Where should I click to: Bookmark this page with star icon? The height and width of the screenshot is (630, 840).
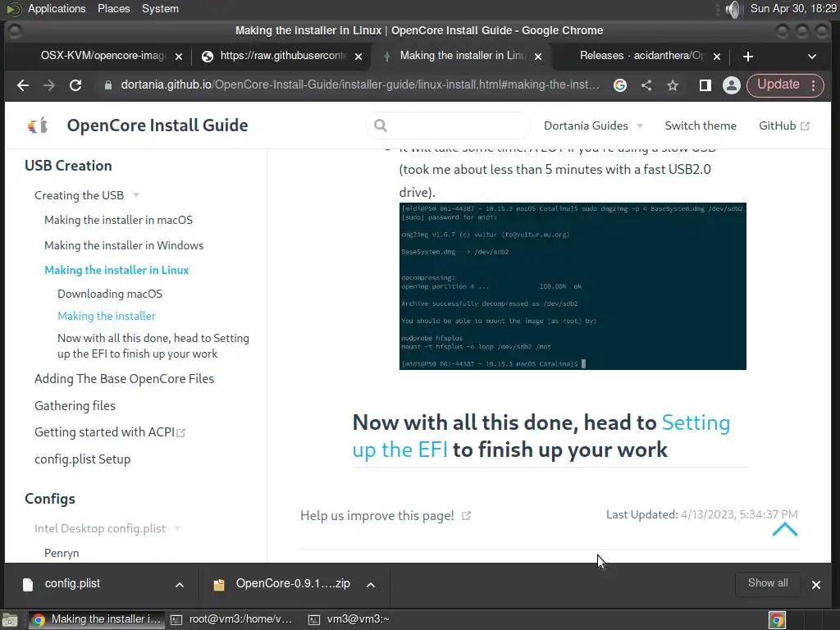click(673, 85)
